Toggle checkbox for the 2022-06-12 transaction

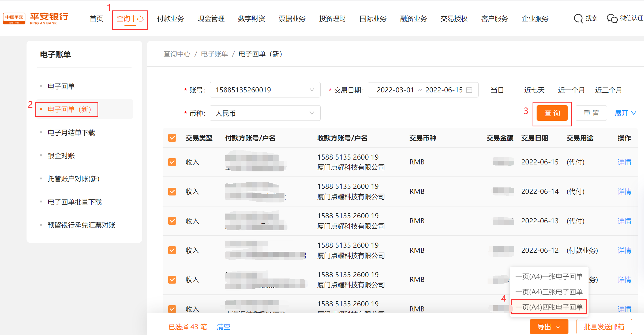(172, 250)
